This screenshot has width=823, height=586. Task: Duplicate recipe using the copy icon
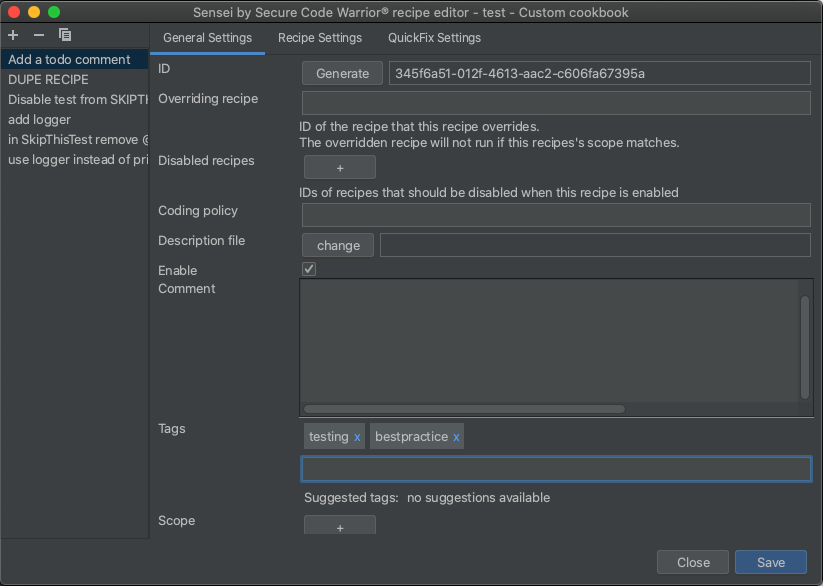(x=65, y=35)
